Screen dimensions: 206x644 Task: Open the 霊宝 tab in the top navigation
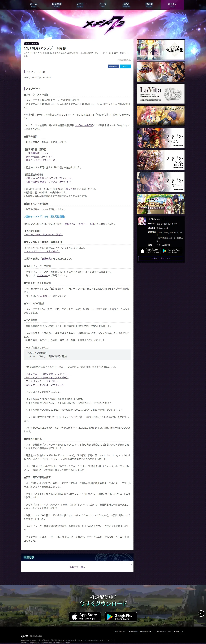(x=126, y=5)
